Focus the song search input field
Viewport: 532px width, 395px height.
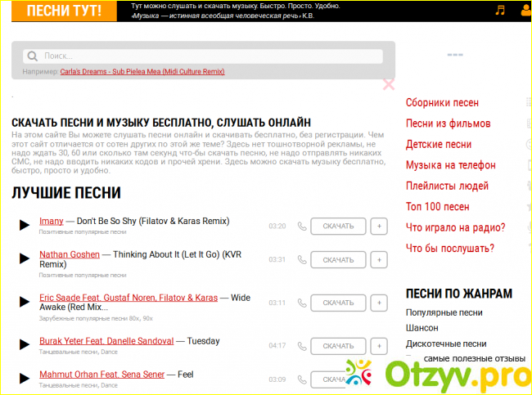[x=209, y=56]
